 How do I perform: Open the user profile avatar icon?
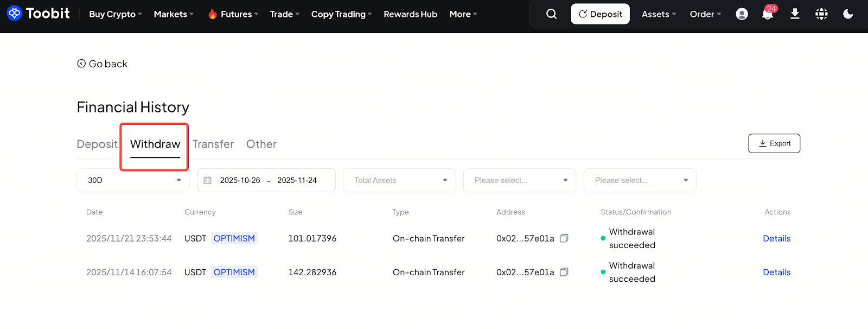point(742,14)
